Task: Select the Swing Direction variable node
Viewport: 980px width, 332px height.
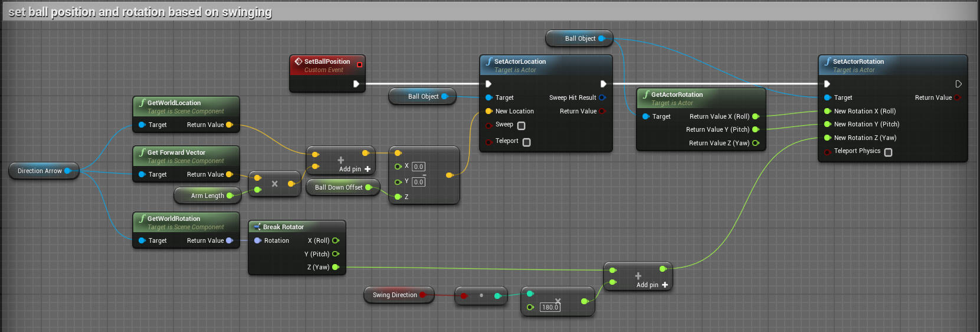Action: [394, 295]
